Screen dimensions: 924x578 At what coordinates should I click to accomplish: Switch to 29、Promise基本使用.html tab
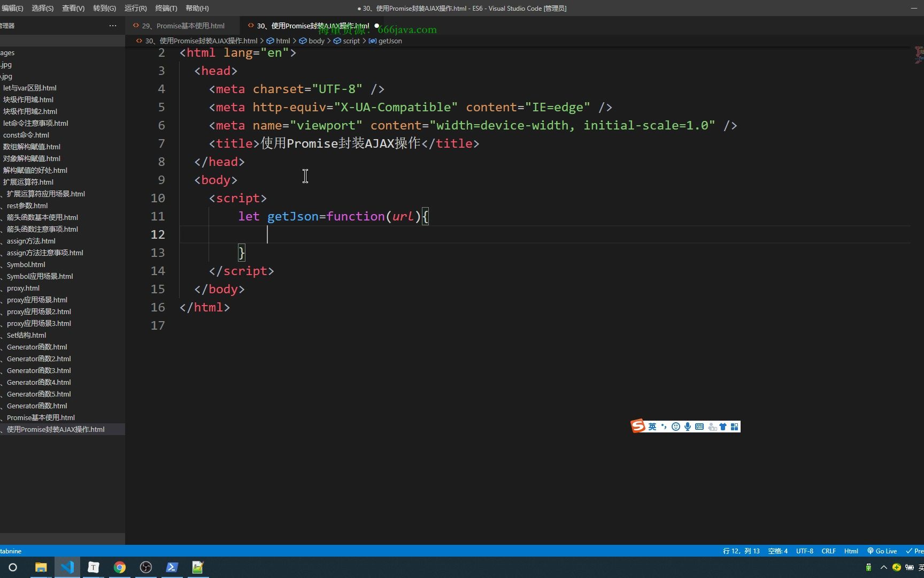pyautogui.click(x=183, y=26)
